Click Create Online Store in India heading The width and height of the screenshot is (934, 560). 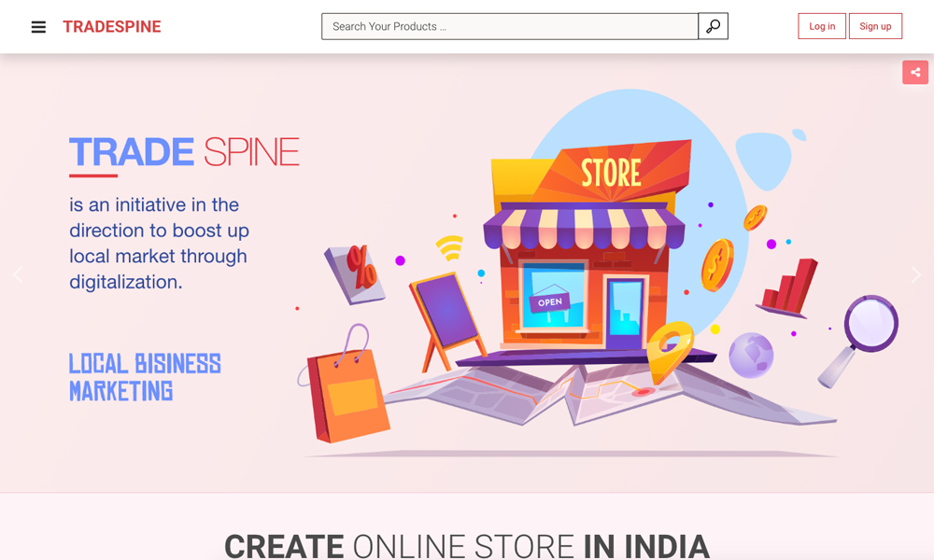tap(467, 545)
